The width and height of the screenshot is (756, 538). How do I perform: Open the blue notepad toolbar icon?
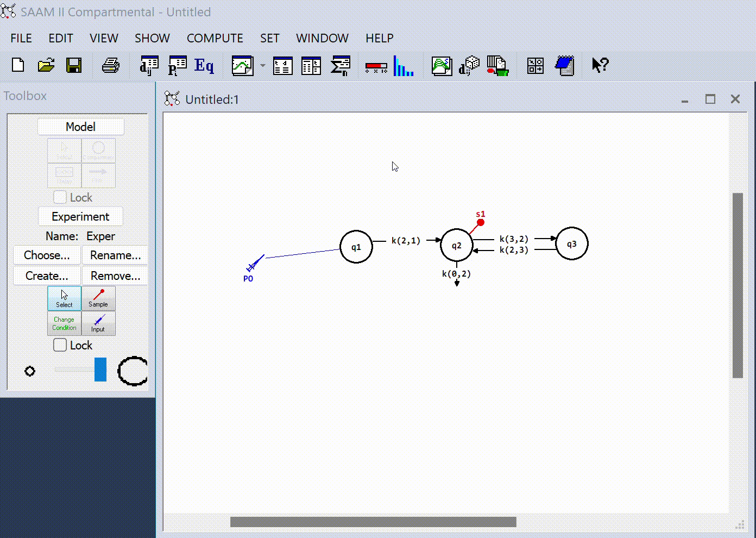[x=565, y=66]
